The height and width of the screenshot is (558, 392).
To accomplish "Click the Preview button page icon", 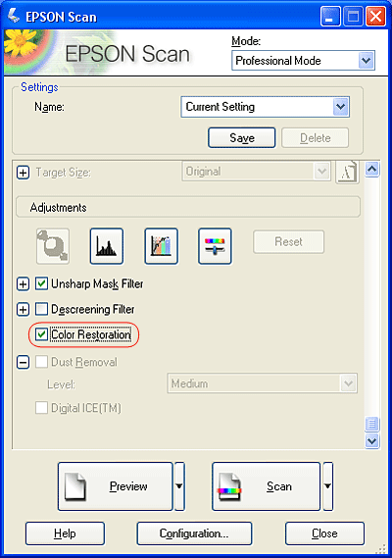I will coord(75,486).
